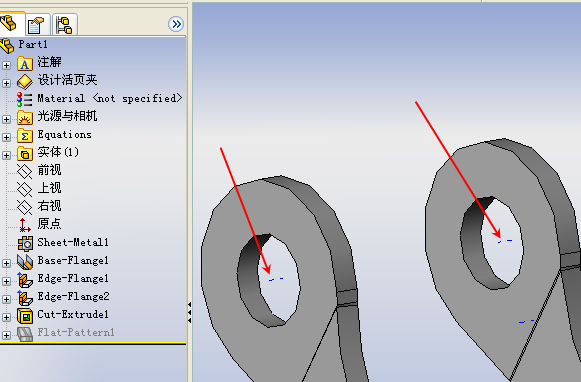Viewport: 581px width, 382px height.
Task: Click the double-chevron expand panel button
Action: (176, 24)
